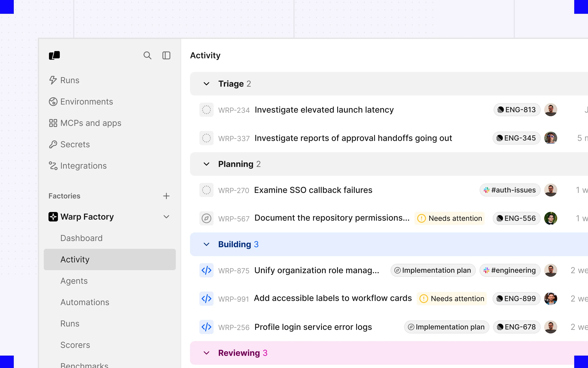Click the Planning group title
The height and width of the screenshot is (368, 588).
(236, 164)
